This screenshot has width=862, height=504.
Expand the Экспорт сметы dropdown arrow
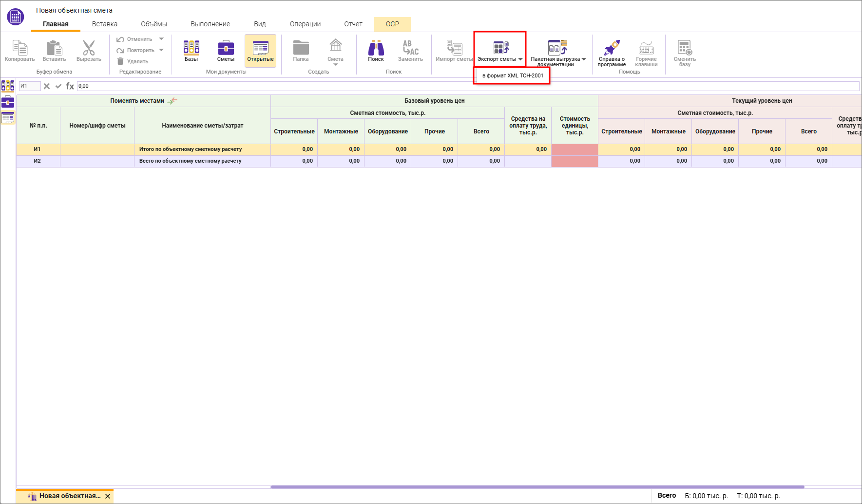[x=520, y=59]
